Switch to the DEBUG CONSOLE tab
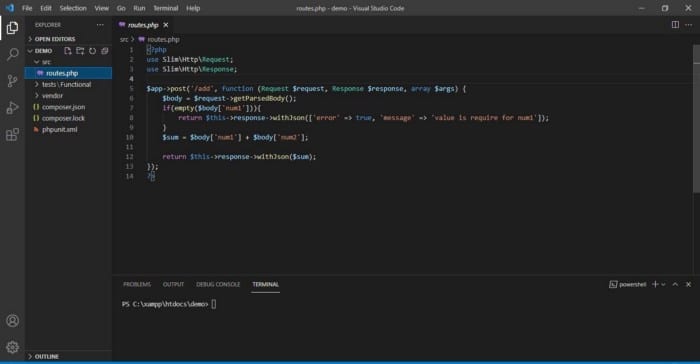 (x=218, y=285)
